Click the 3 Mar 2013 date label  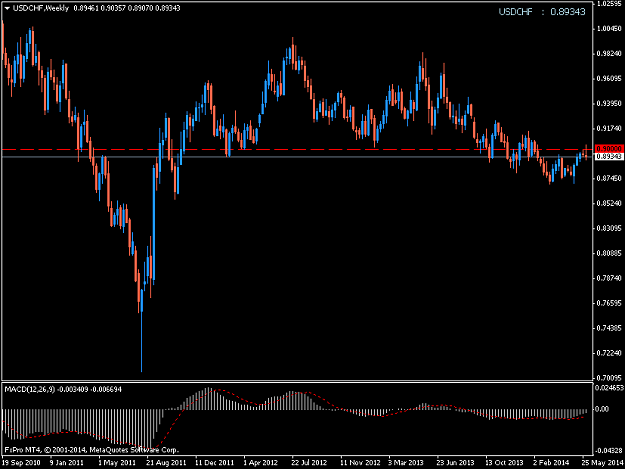tap(405, 463)
